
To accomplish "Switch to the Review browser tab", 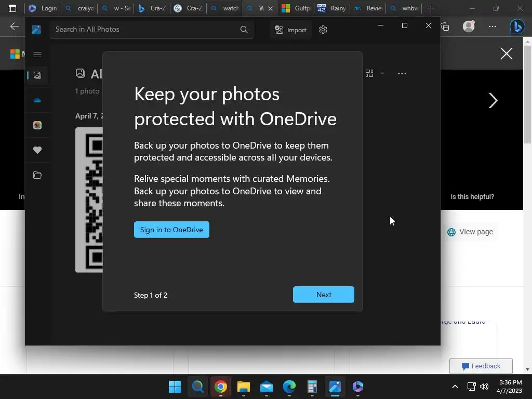I will click(368, 8).
